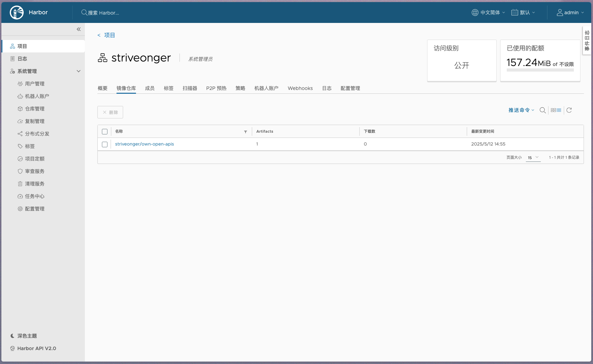The height and width of the screenshot is (364, 593).
Task: Collapse the sidebar with double-chevron icon
Action: pos(79,29)
